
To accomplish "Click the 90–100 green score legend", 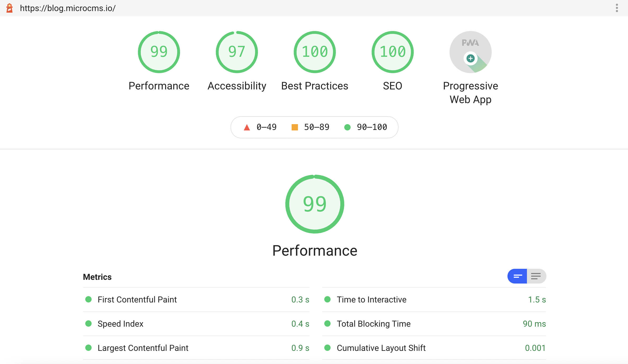I will (x=366, y=127).
